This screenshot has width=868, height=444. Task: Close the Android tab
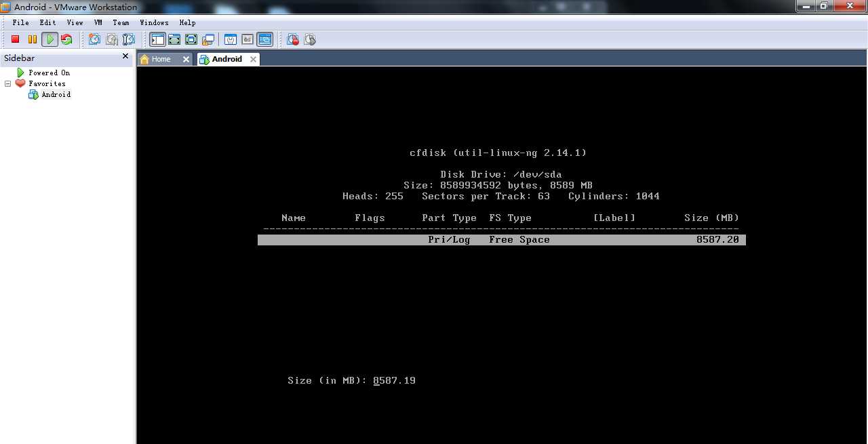[x=253, y=59]
